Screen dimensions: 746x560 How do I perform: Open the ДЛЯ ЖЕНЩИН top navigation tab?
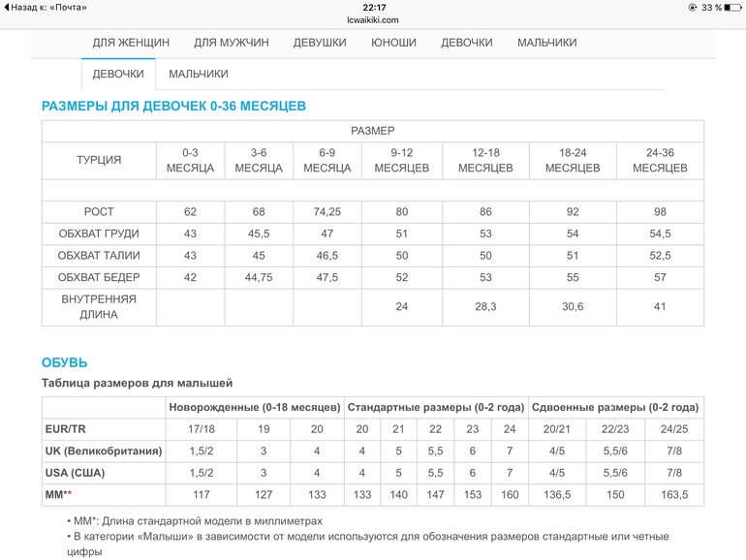pos(131,43)
